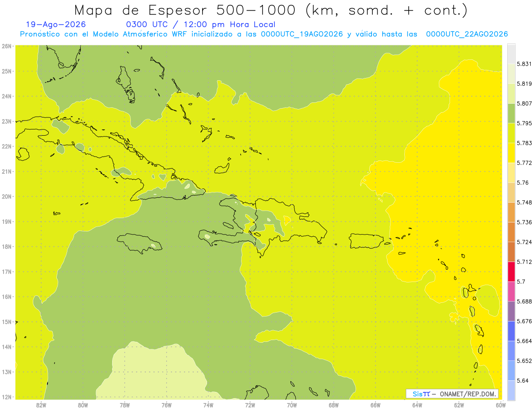The width and height of the screenshot is (532, 411).
Task: Click the 74W longitude label
Action: 208,405
